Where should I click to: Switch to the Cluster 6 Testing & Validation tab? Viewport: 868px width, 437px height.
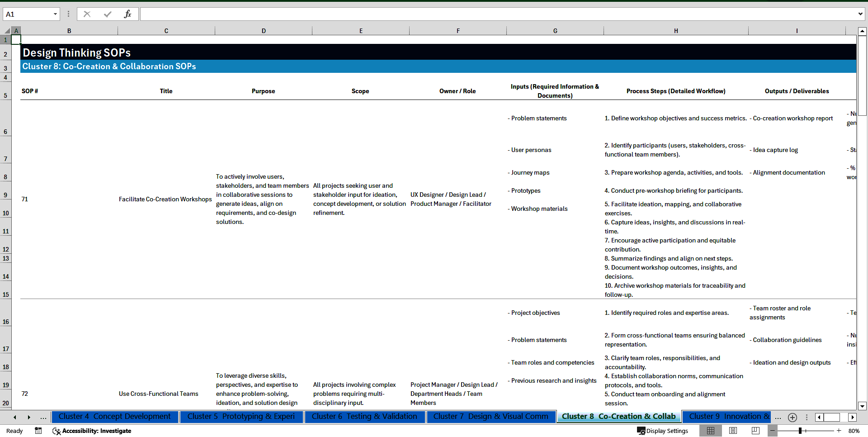point(364,417)
